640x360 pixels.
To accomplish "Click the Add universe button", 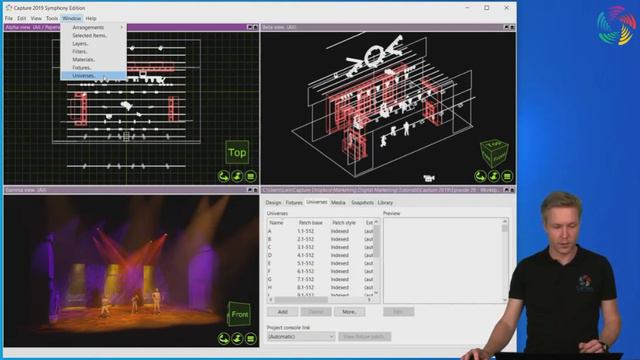I will click(282, 312).
